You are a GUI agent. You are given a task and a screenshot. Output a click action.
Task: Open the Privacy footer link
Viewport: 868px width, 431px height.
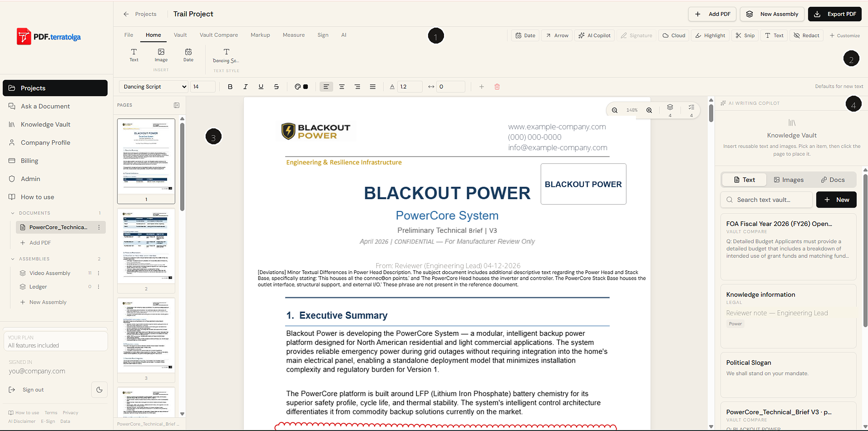(71, 413)
